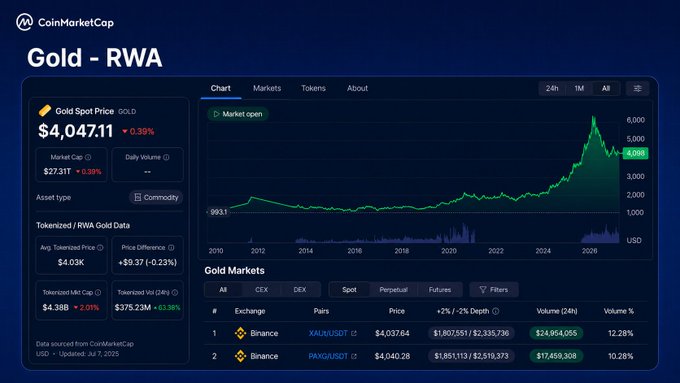The height and width of the screenshot is (383, 680).
Task: Click depth value $1,807,551 / $2,335,736
Action: [x=471, y=333]
